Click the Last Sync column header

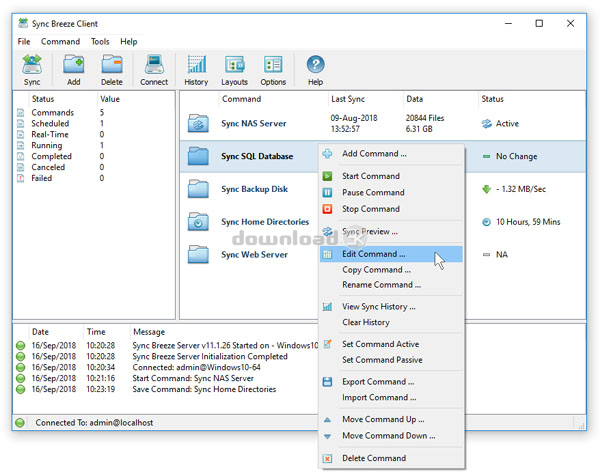pos(348,99)
